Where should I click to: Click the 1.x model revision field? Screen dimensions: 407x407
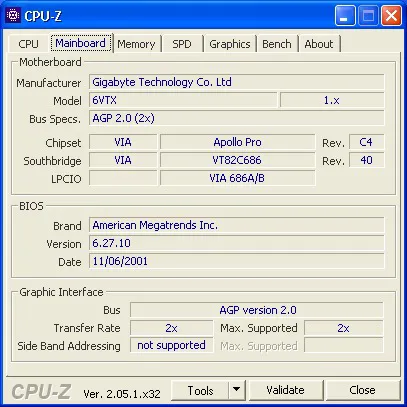click(332, 100)
